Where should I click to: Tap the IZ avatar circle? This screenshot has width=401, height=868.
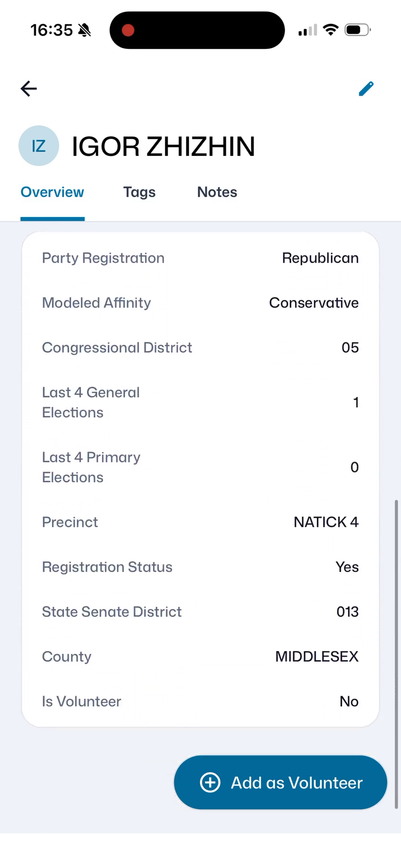point(38,146)
